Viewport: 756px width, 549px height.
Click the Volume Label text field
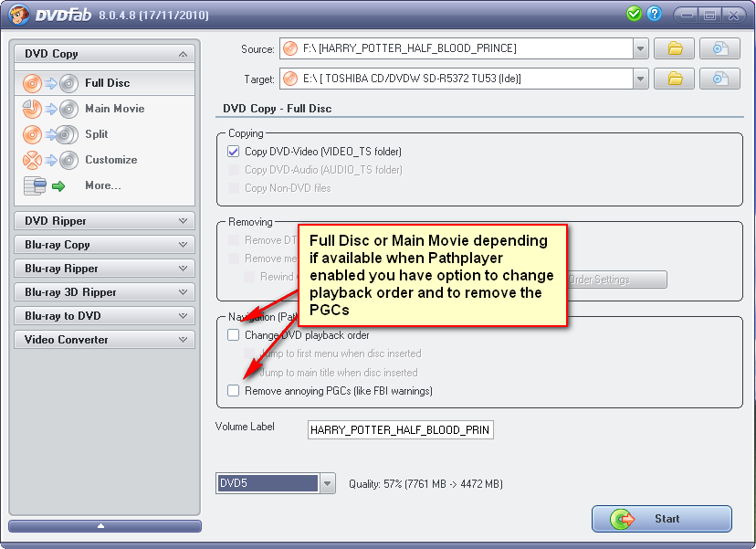400,430
